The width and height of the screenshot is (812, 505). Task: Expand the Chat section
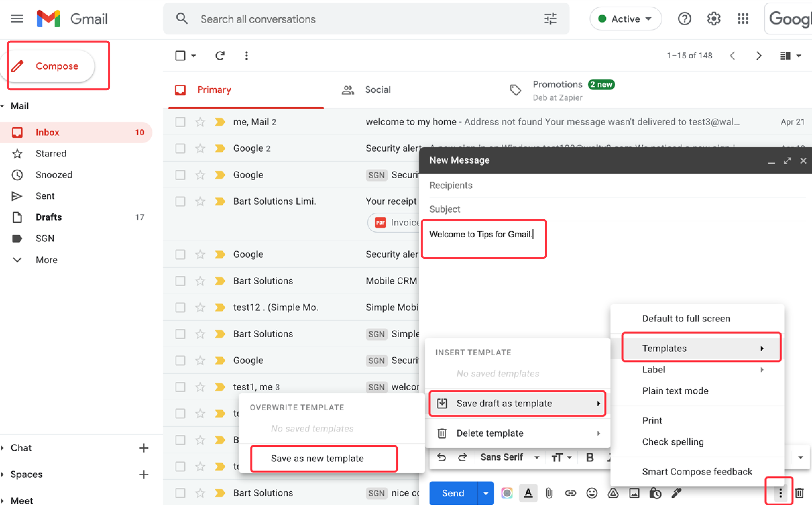3,448
